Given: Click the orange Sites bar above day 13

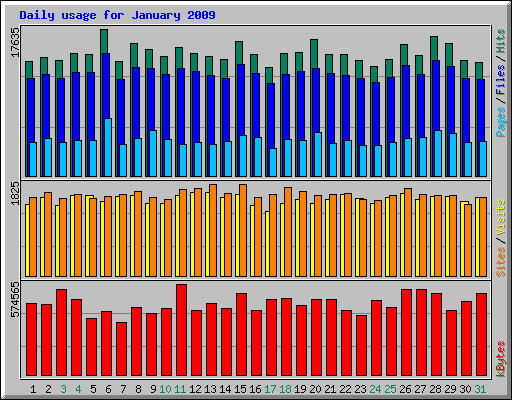Looking at the screenshot, I should (213, 230).
